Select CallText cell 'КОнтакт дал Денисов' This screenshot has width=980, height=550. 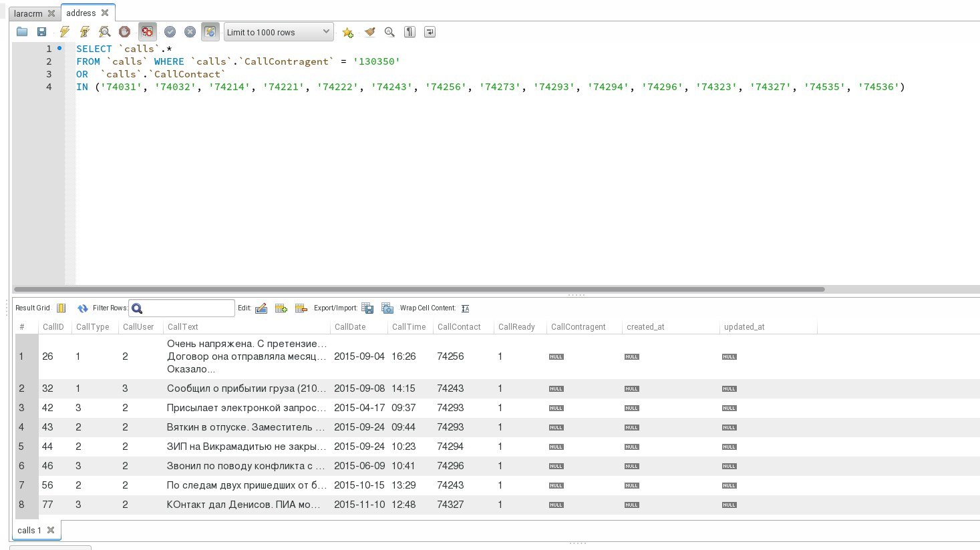pos(247,505)
